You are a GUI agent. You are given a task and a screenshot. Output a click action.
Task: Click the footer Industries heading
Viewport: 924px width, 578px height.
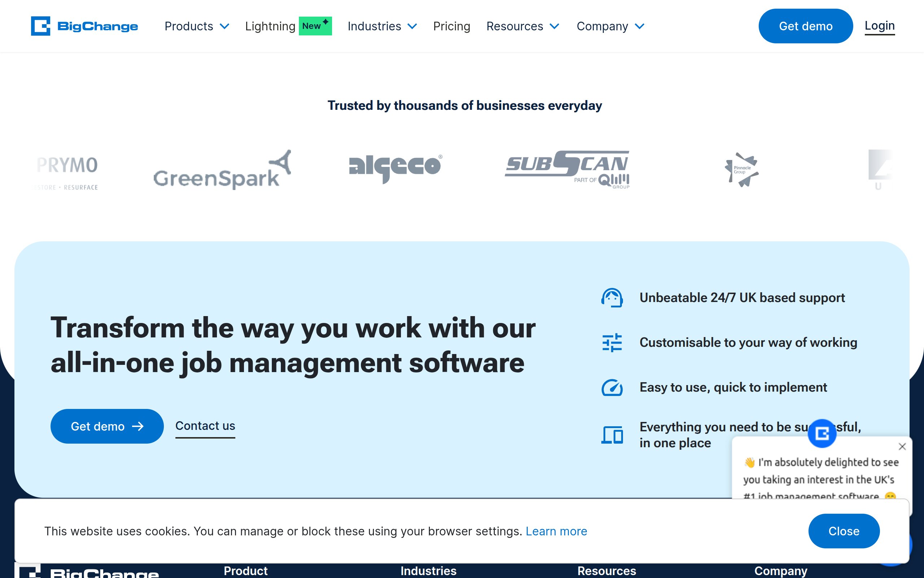coord(428,571)
